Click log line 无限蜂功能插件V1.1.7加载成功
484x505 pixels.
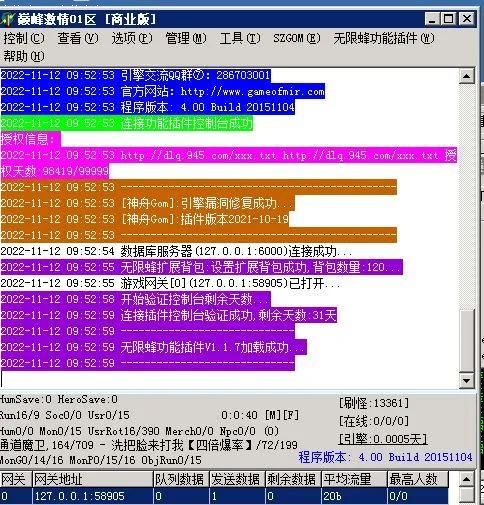point(153,347)
